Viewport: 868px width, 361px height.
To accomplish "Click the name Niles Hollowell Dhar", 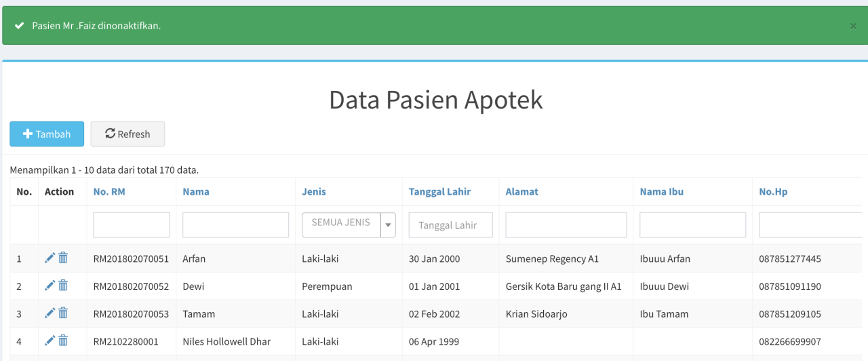I will [226, 342].
